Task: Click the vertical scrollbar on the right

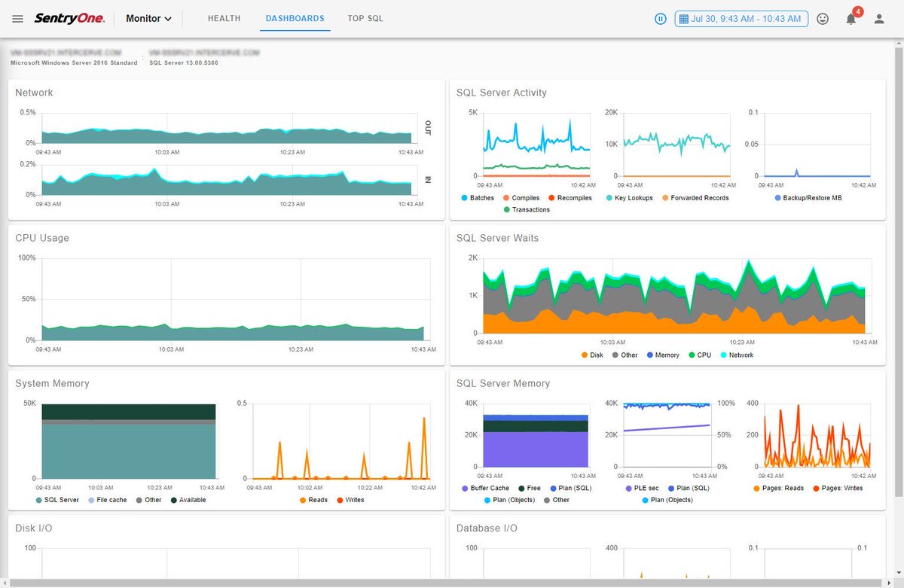Action: (899, 271)
